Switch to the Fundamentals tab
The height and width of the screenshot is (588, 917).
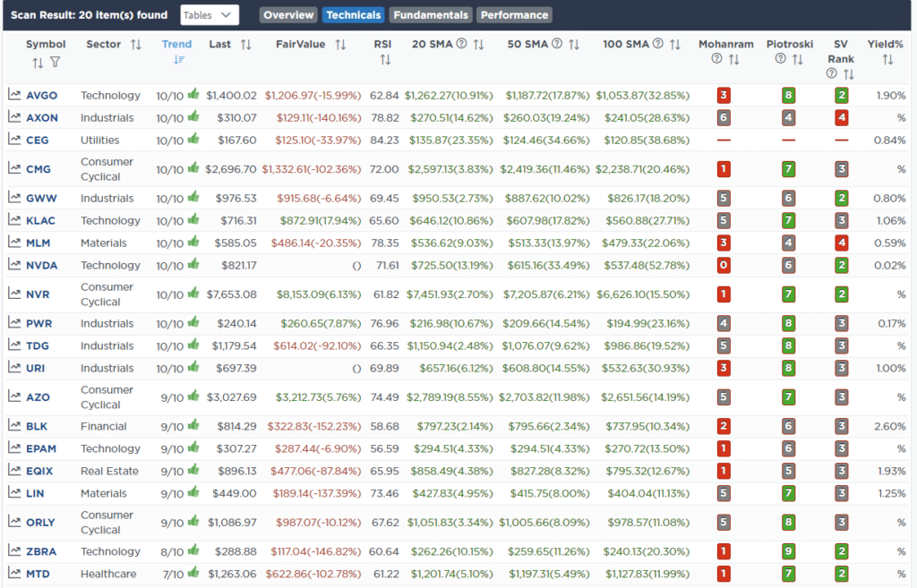click(x=431, y=15)
